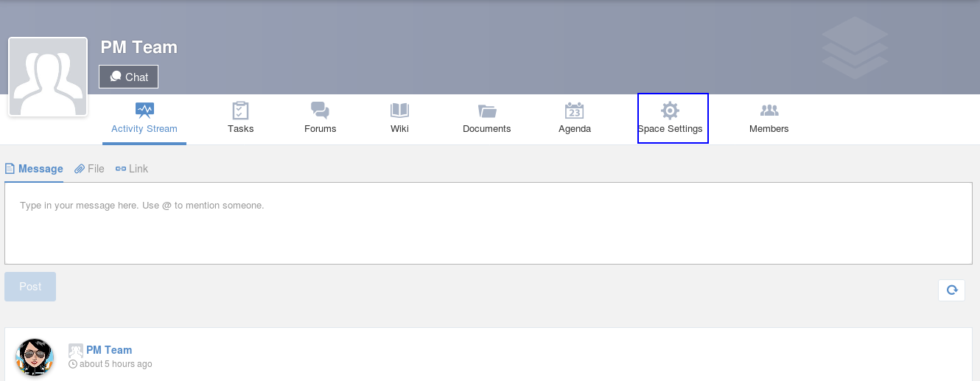Click the Space Settings gear icon
Viewport: 980px width, 381px height.
click(x=670, y=111)
